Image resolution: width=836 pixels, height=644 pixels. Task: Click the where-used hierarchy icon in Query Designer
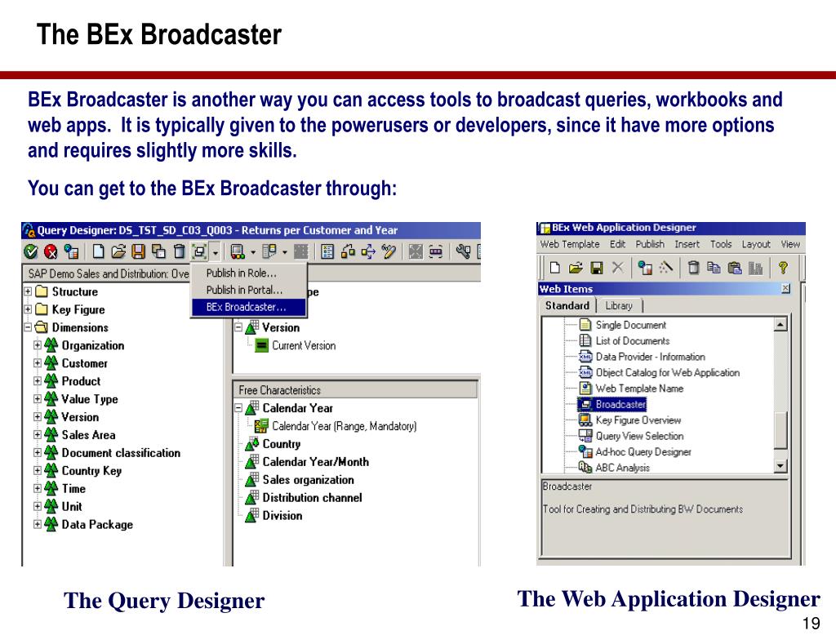348,251
